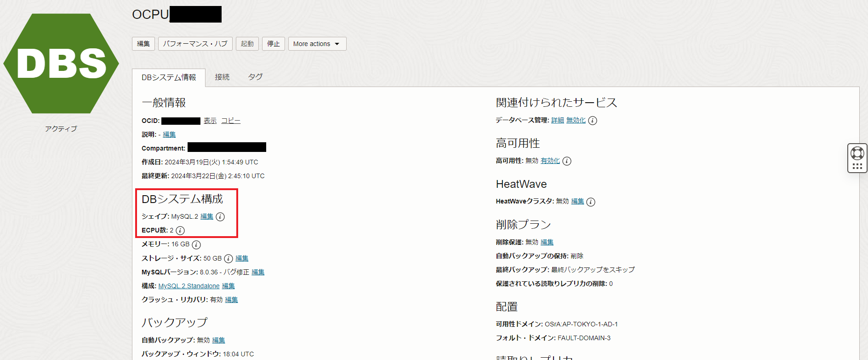Open the MySQL.2.Standalone configuration link
The width and height of the screenshot is (868, 360).
point(189,286)
